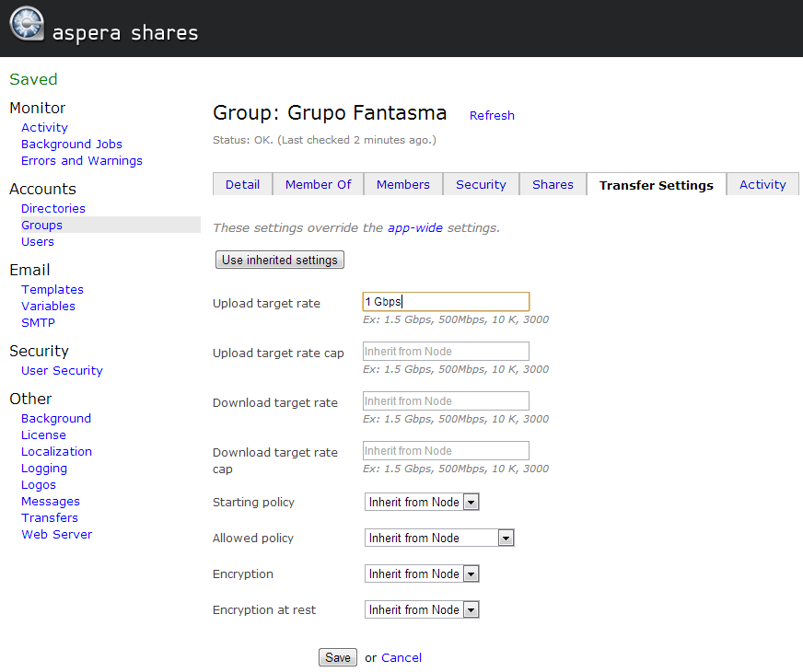The image size is (803, 672).
Task: Click the Aspera Shares logo icon
Action: click(27, 23)
